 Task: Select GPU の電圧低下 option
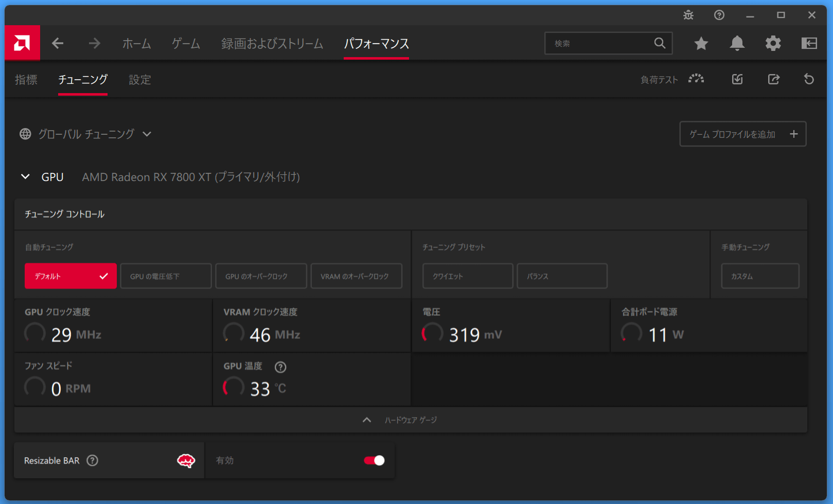tap(166, 276)
